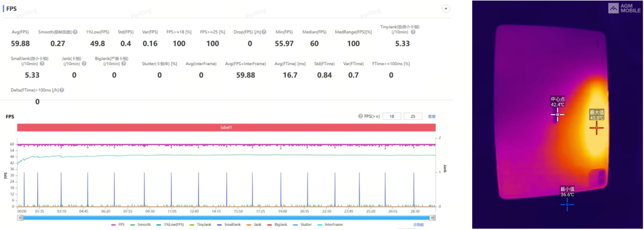The image size is (644, 230).
Task: Collapse the FPS panel with the top-right arrow
Action: click(x=445, y=8)
